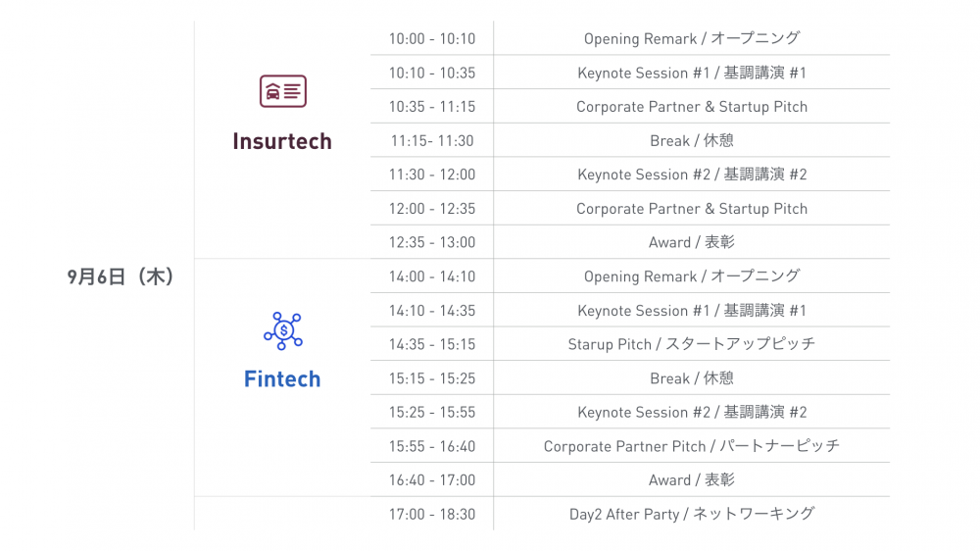
Task: Select the Insurtech heading text
Action: pos(282,141)
